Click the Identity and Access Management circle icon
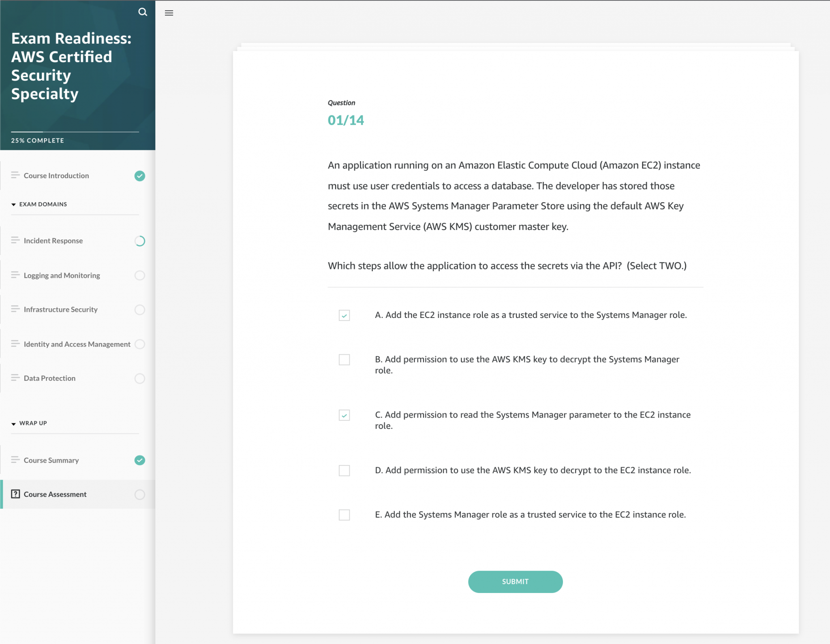 [x=139, y=343]
